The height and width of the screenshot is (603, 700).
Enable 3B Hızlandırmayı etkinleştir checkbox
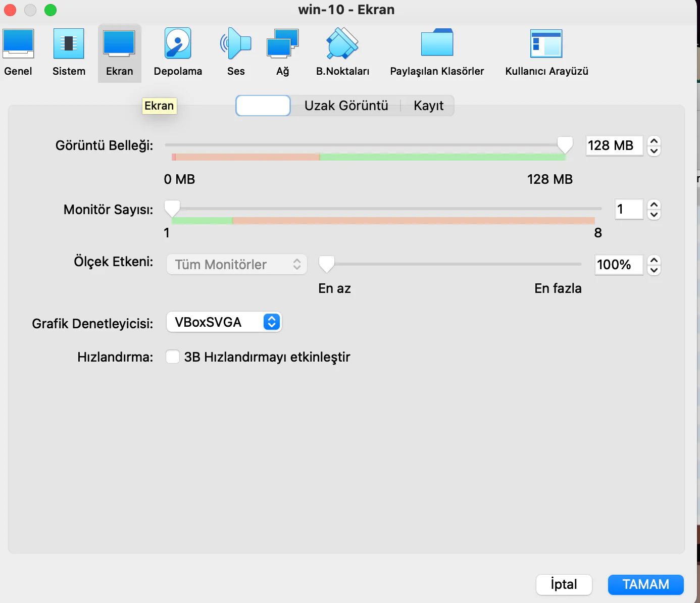pos(173,357)
